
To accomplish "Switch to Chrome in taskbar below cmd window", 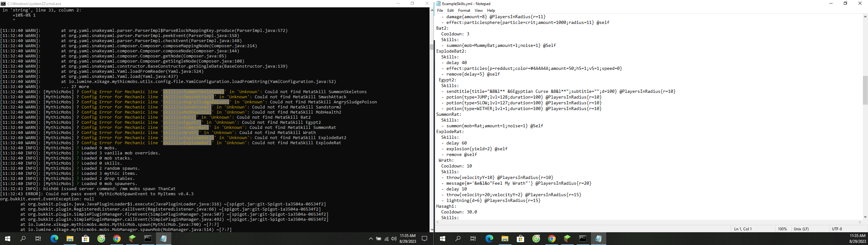I will coord(117,239).
